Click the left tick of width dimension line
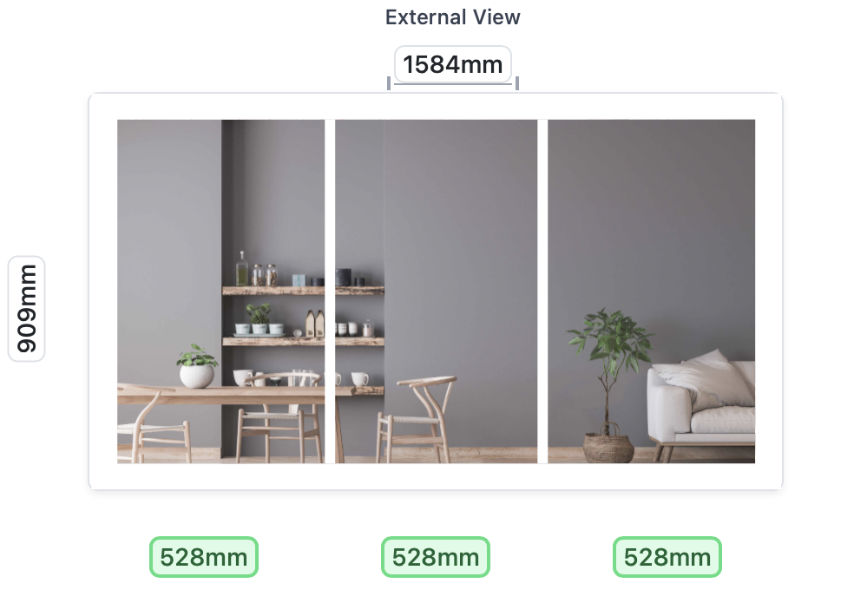This screenshot has width=854, height=616. (x=388, y=83)
